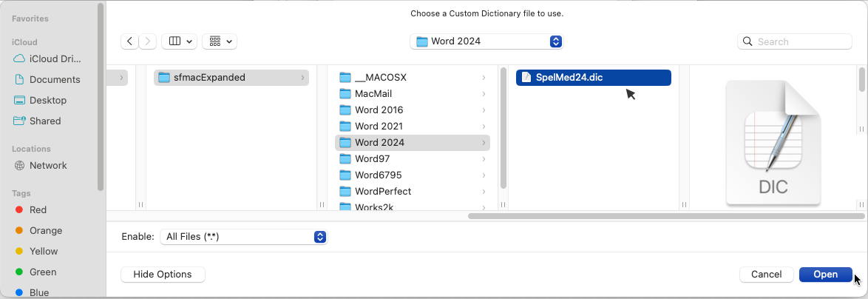Select the __MACOSX folder

tap(413, 78)
